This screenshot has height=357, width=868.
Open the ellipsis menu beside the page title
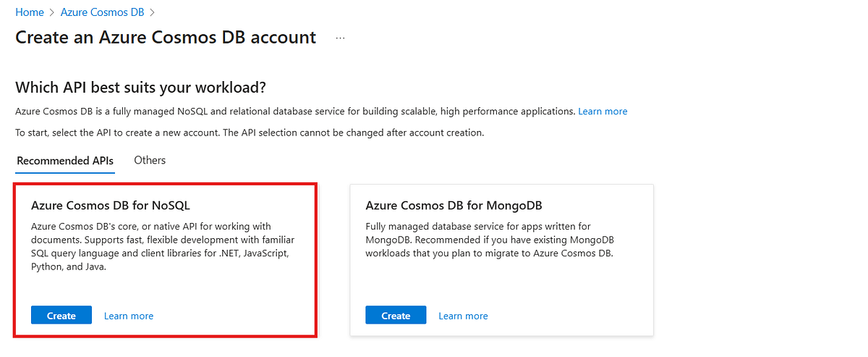pos(341,38)
